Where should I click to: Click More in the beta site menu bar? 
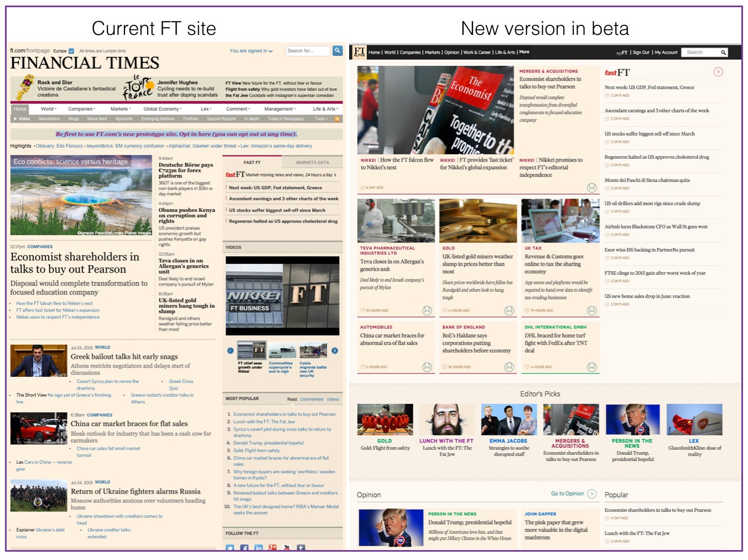[x=524, y=52]
